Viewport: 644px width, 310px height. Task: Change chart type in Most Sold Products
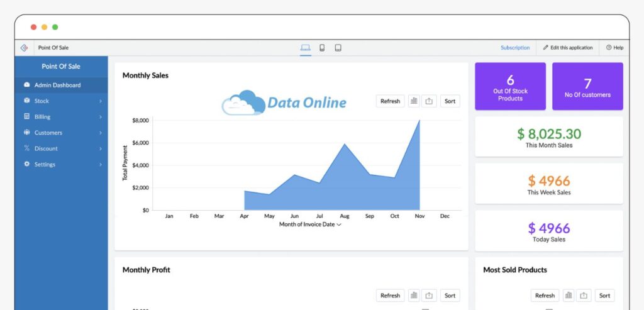(x=569, y=295)
